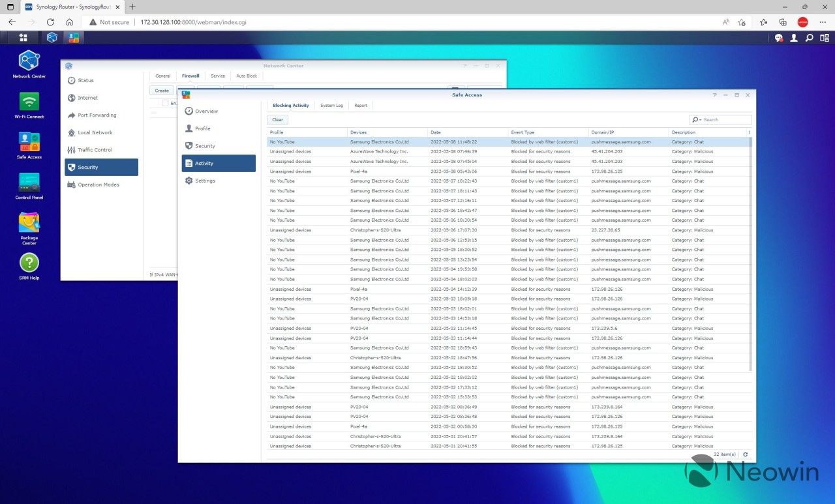
Task: Switch to Network Center in SRM taskbar
Action: tap(52, 38)
